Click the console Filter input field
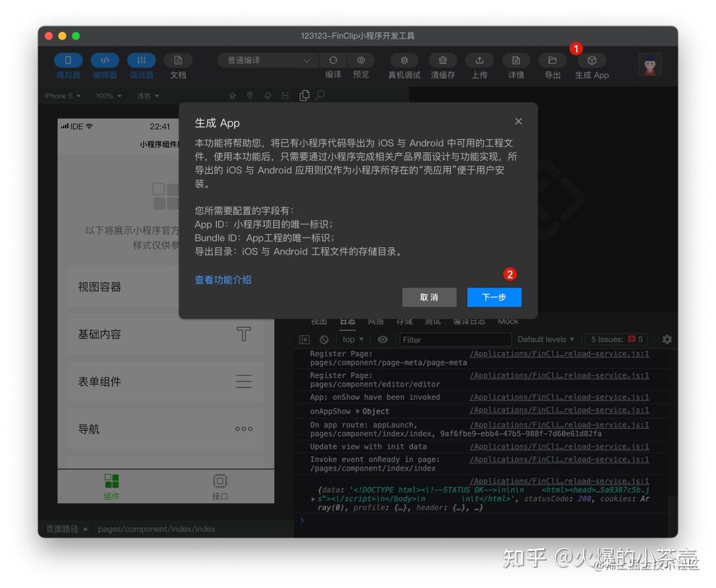The width and height of the screenshot is (716, 588). (x=455, y=339)
